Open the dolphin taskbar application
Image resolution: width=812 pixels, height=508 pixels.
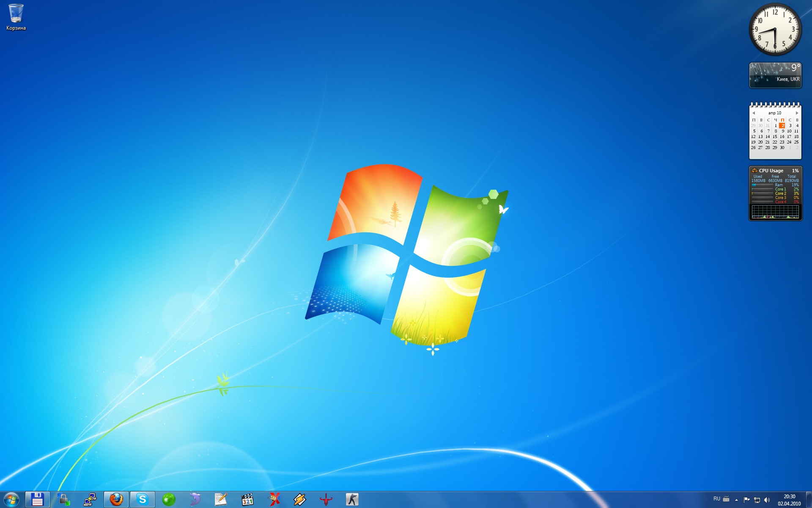(195, 500)
